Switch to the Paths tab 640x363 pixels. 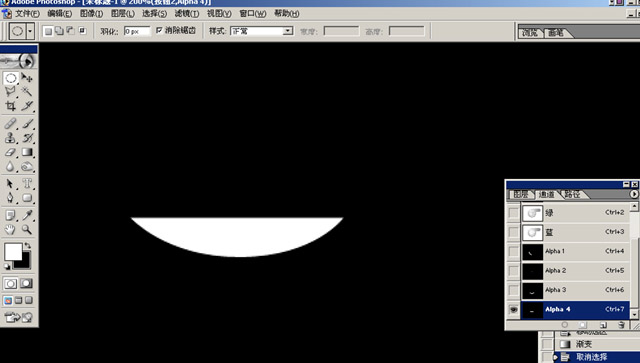(573, 194)
